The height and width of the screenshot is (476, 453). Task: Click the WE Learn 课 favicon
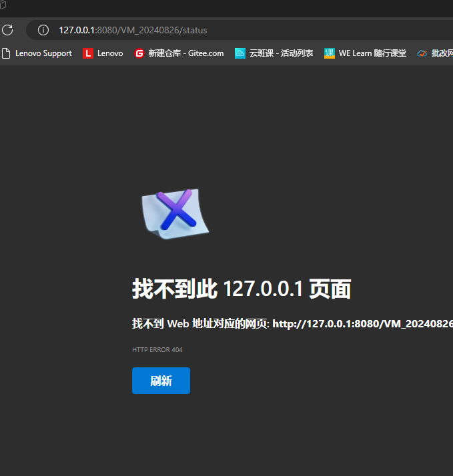coord(330,53)
